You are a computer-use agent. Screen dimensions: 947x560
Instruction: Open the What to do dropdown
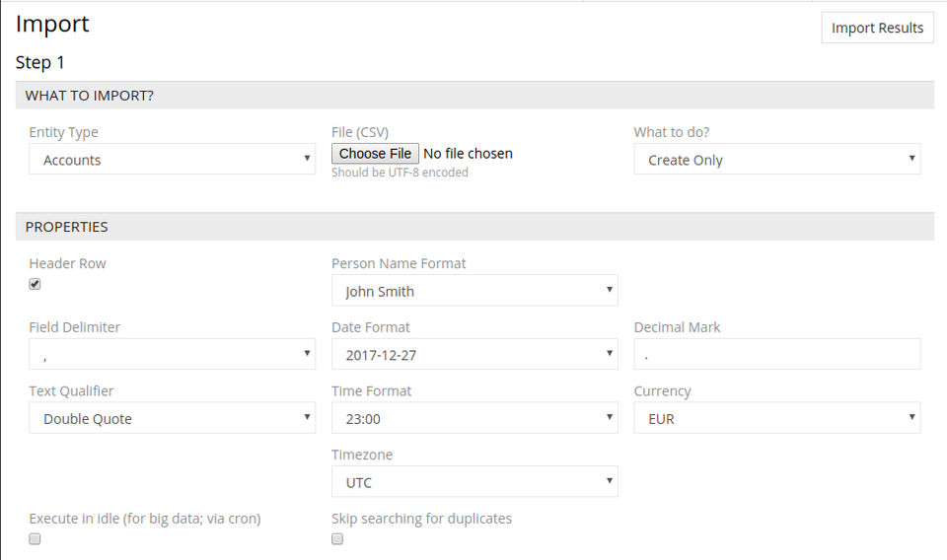[x=776, y=160]
